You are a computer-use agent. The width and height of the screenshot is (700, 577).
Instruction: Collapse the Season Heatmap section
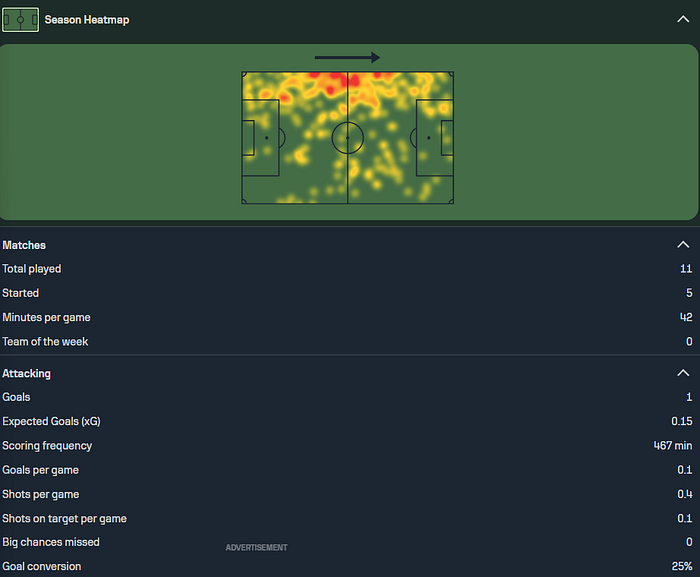(683, 19)
